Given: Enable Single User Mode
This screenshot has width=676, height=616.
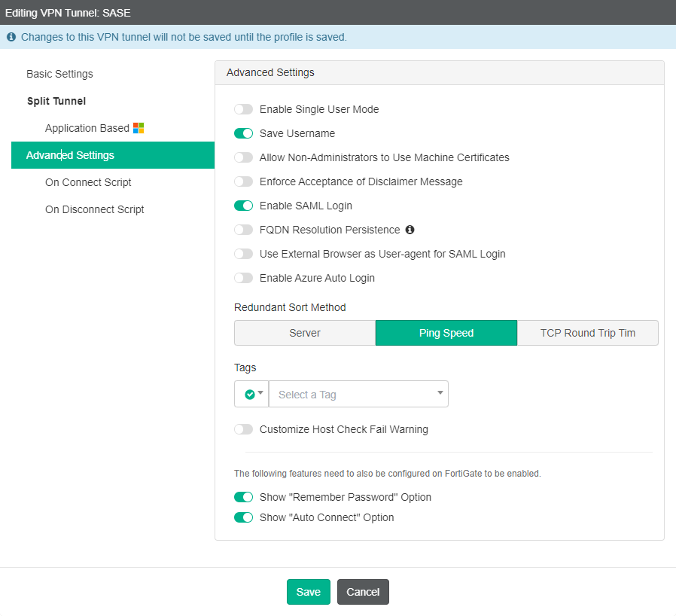Looking at the screenshot, I should 243,109.
